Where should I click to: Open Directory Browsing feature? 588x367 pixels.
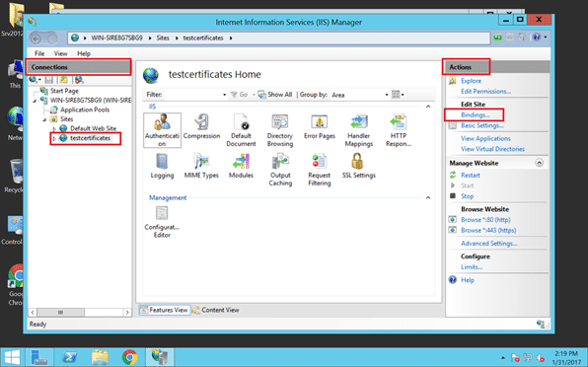pos(280,130)
